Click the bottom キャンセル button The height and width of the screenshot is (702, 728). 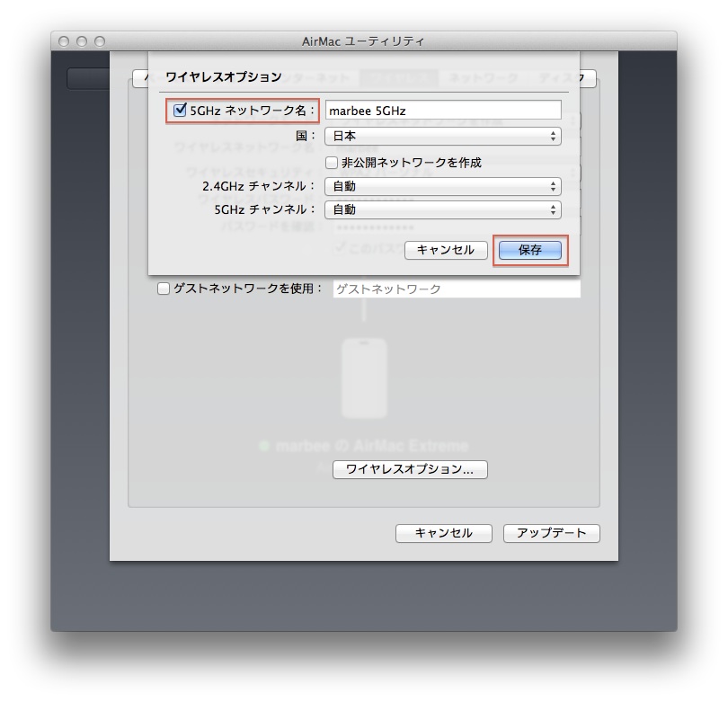pos(444,533)
